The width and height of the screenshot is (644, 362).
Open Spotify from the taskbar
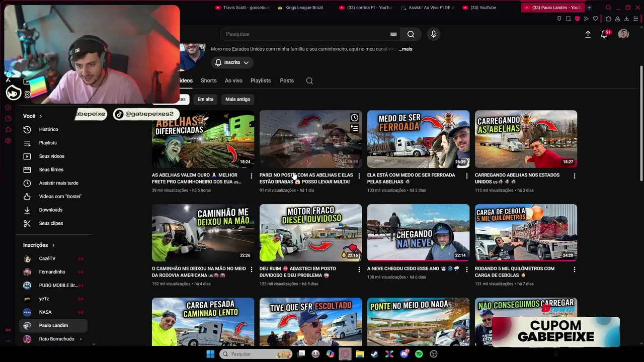click(x=419, y=354)
